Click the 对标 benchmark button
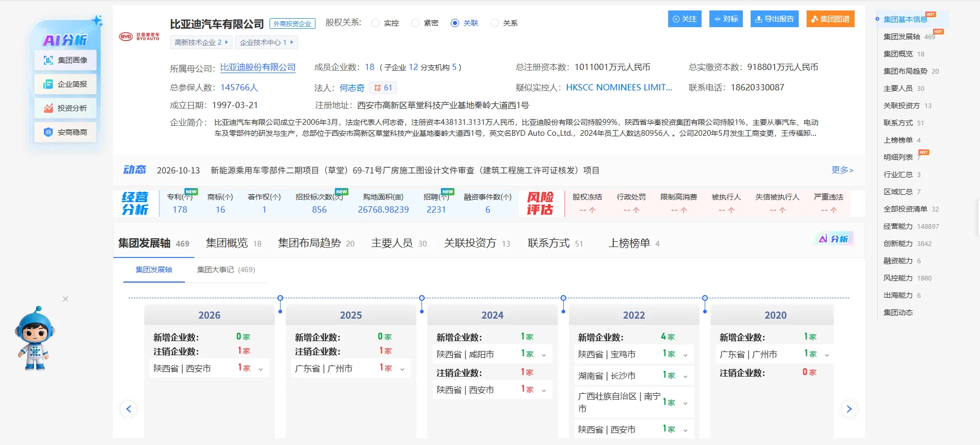Image resolution: width=980 pixels, height=445 pixels. [x=726, y=19]
